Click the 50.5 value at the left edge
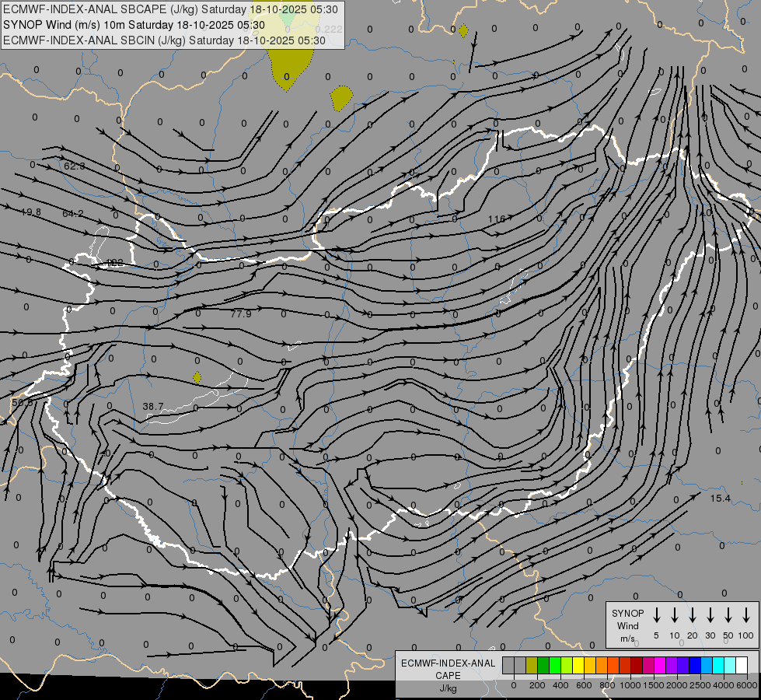Screen dimensions: 761x700 tap(23, 403)
